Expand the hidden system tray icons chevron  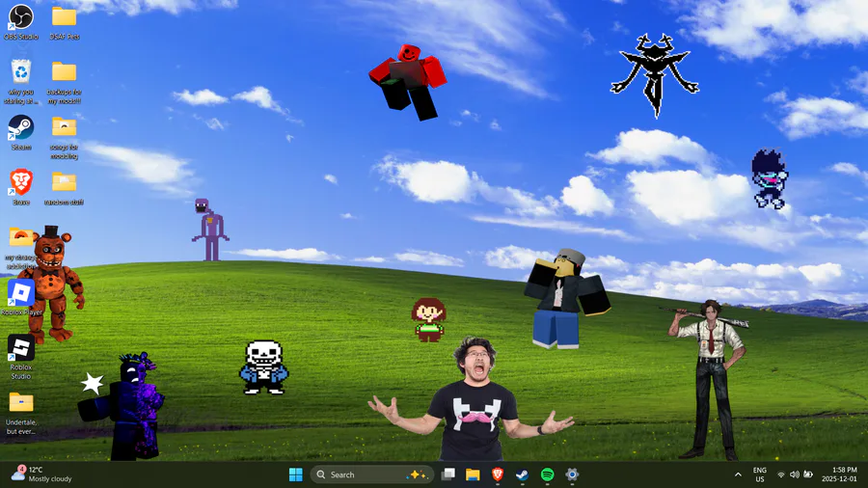(x=738, y=474)
